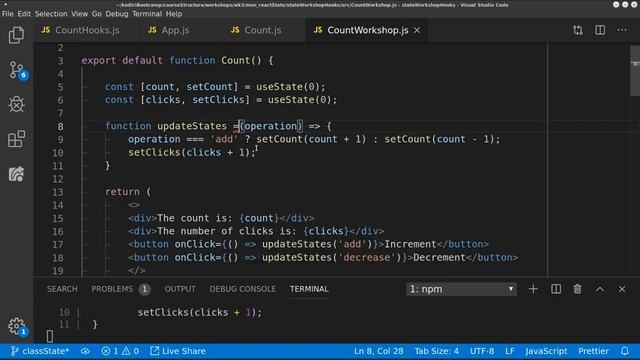The height and width of the screenshot is (360, 640).
Task: Open the editor More Actions ellipsis
Action: click(622, 30)
